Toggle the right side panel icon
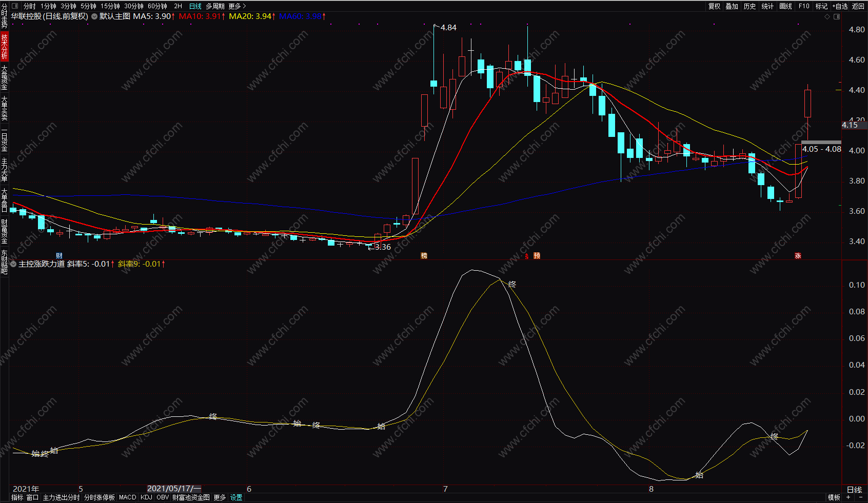868x503 pixels. click(x=837, y=16)
